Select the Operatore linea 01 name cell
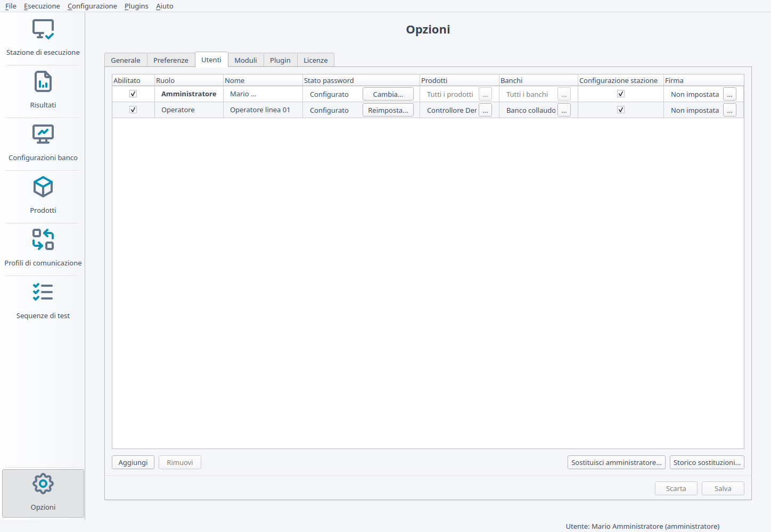 coord(263,110)
